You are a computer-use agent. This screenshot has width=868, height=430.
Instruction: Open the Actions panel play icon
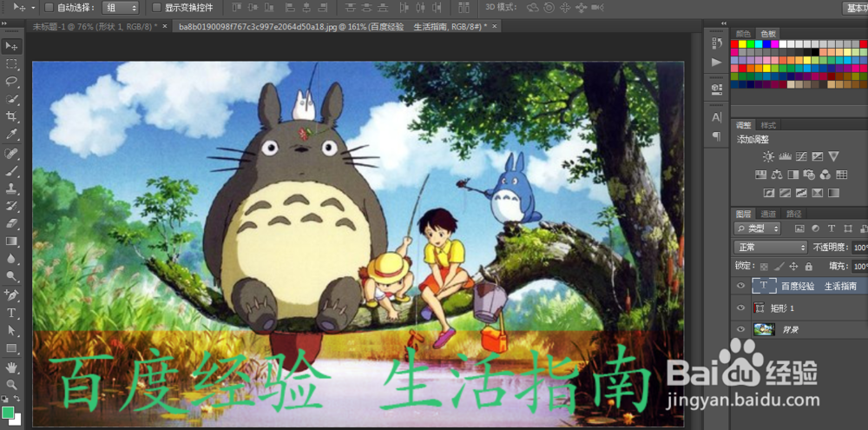717,62
